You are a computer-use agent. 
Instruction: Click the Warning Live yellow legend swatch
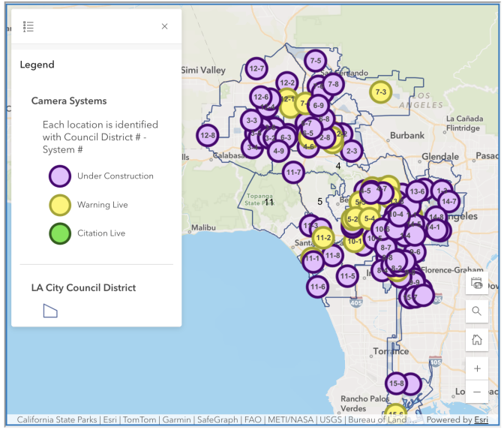coord(60,205)
